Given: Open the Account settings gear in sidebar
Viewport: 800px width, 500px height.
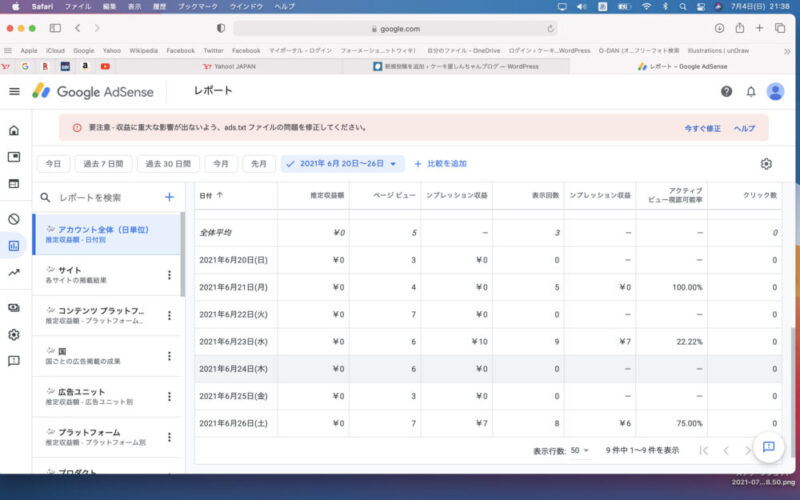Looking at the screenshot, I should point(14,335).
